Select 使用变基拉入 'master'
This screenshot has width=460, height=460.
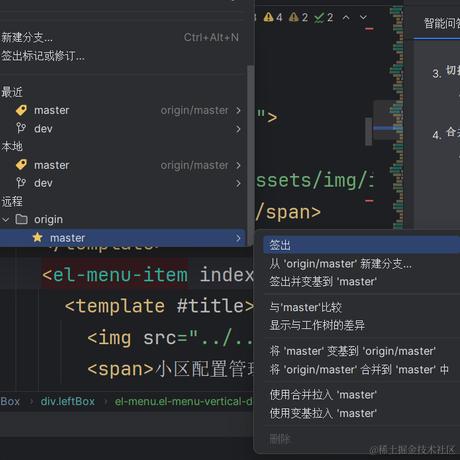tap(362, 413)
